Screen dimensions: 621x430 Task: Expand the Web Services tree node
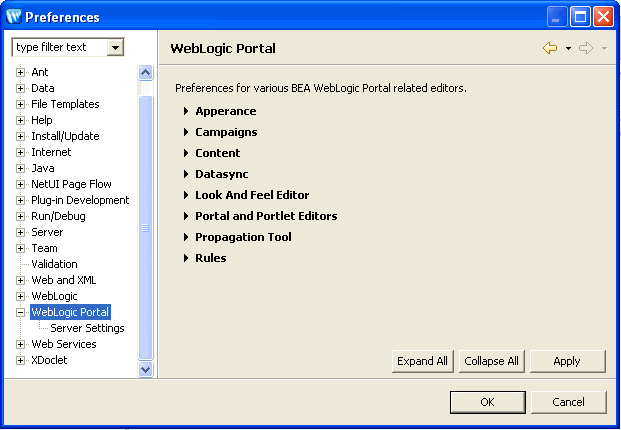20,344
